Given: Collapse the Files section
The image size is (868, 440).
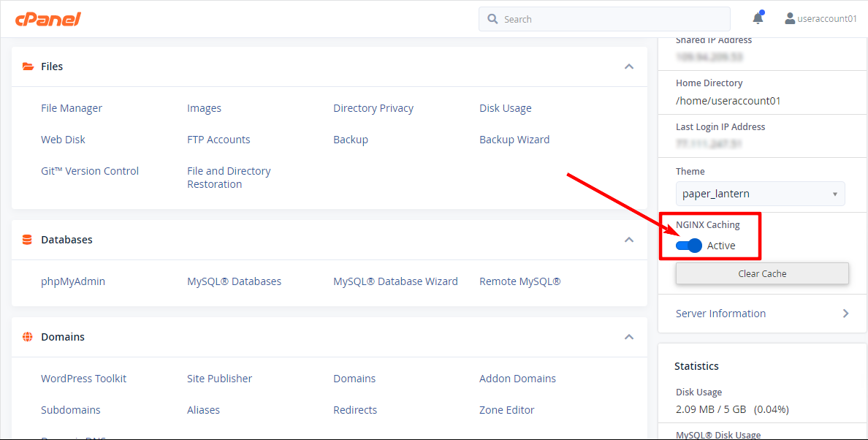Looking at the screenshot, I should tap(628, 67).
